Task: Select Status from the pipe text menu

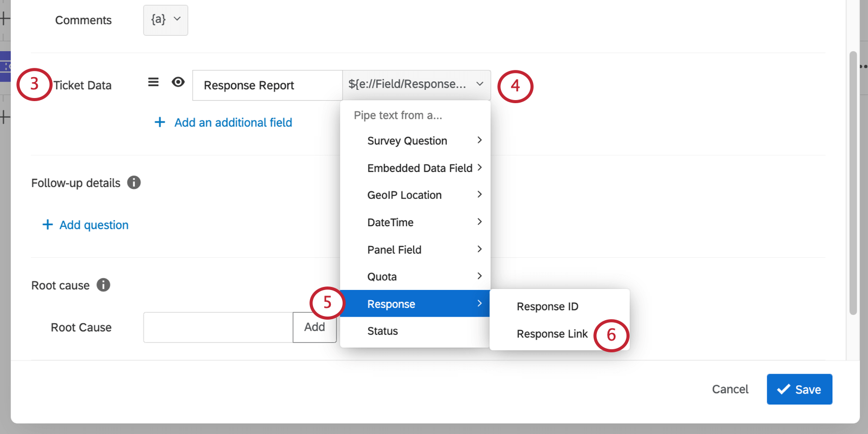Action: point(383,331)
